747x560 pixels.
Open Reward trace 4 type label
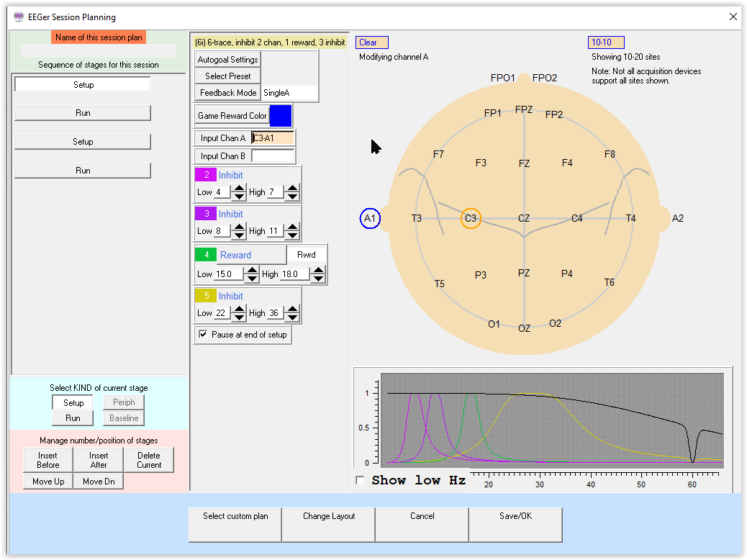pos(252,255)
